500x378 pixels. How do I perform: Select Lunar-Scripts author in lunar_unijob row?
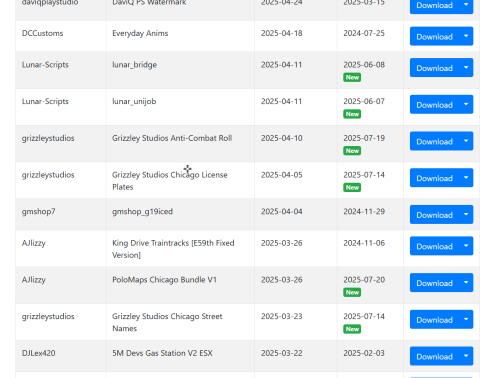[45, 101]
